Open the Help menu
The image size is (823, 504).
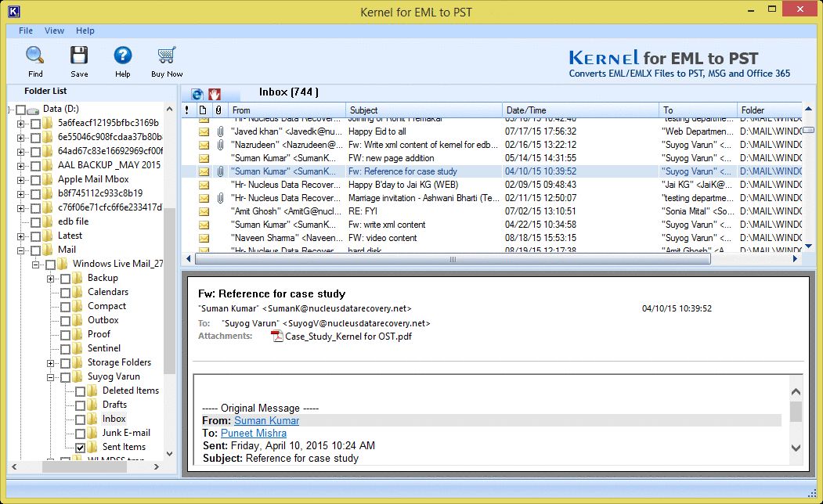point(85,31)
